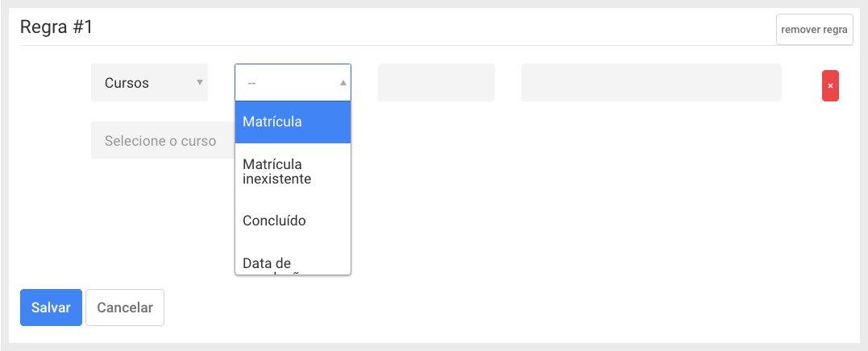Pick the Concluído option
The image size is (868, 351).
coord(293,221)
